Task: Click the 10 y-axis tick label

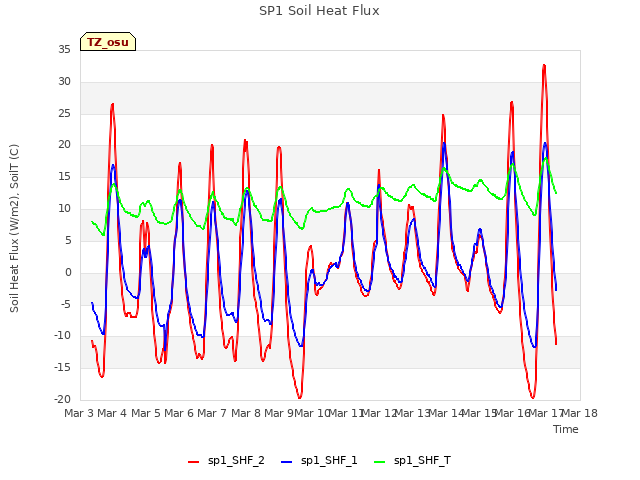Action: click(x=64, y=209)
